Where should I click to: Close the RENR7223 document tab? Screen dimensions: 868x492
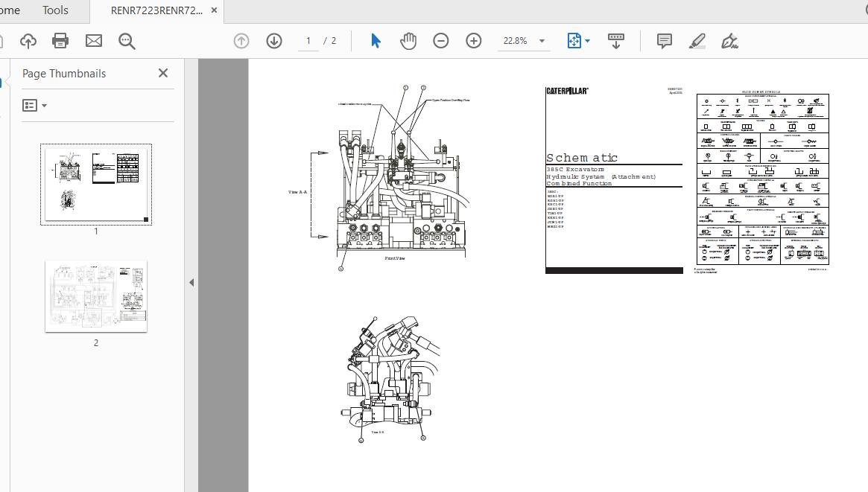[215, 10]
